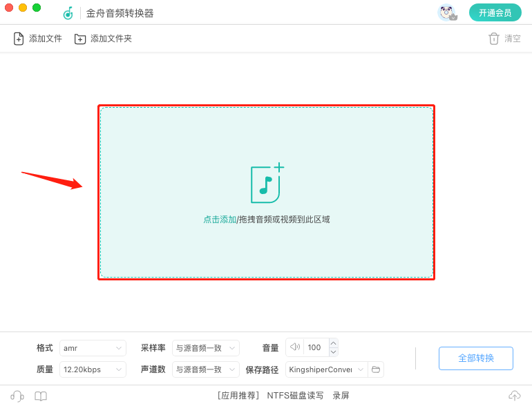Open the 格式 amr dropdown
The width and height of the screenshot is (532, 404).
coord(93,348)
